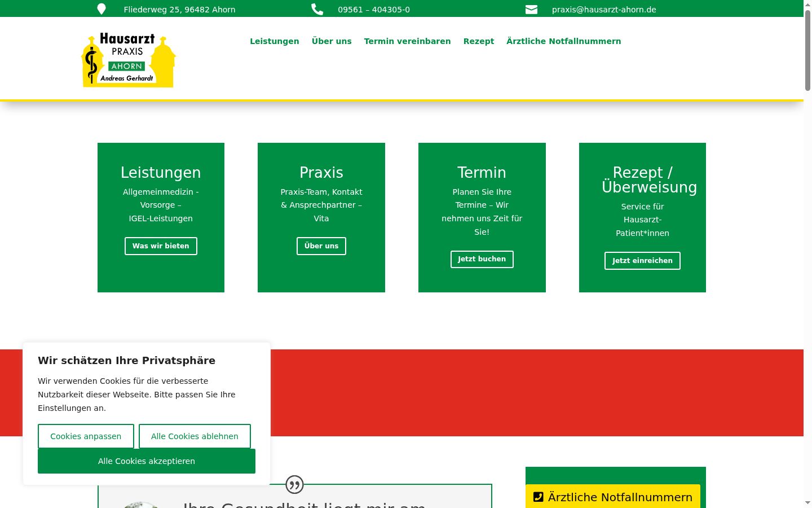This screenshot has width=812, height=508.
Task: Click the scrollbar down arrow
Action: coord(807,503)
